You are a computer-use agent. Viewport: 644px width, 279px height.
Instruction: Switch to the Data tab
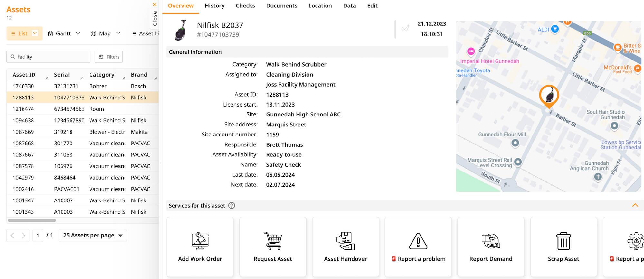coord(349,6)
